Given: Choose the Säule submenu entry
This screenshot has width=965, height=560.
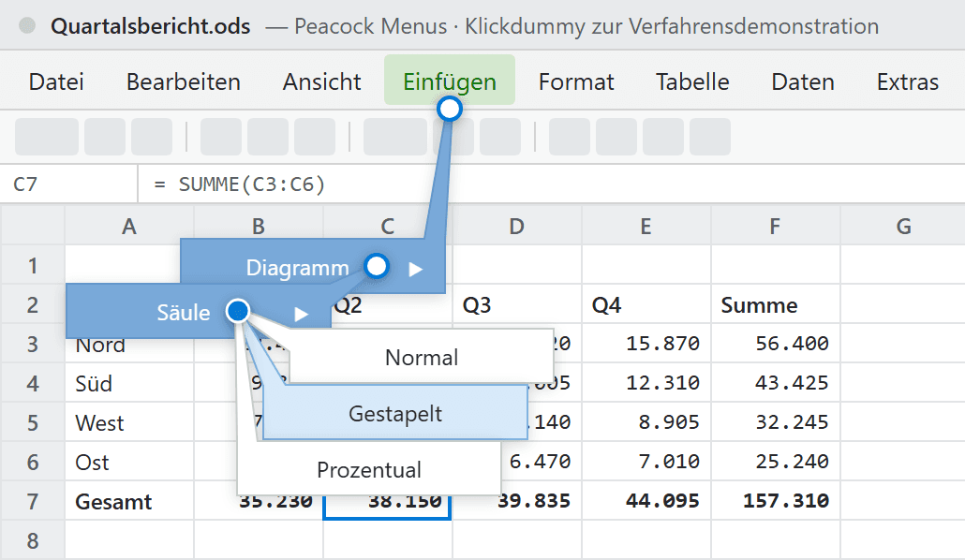Looking at the screenshot, I should 199,312.
